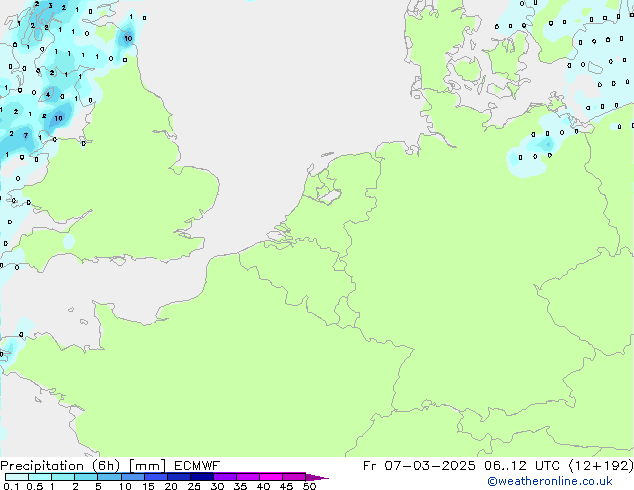This screenshot has width=634, height=490.
Task: Click the '06..12 UTC' time text
Action: pyautogui.click(x=522, y=466)
